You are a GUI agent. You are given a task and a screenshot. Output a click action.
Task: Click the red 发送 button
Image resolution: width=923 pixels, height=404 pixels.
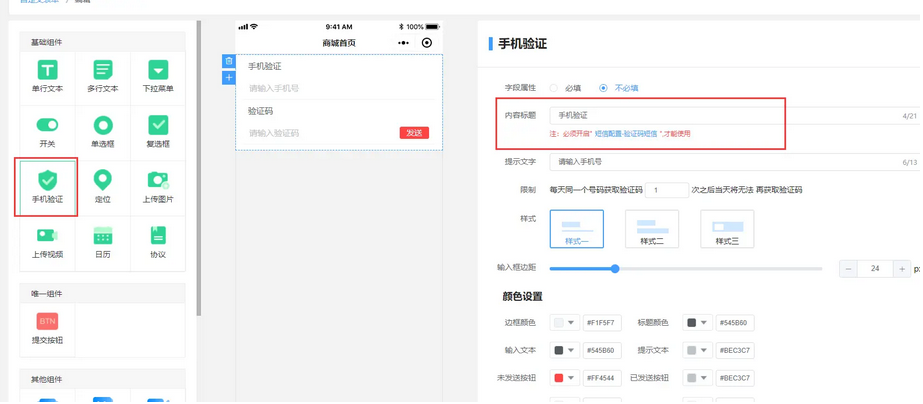point(414,133)
